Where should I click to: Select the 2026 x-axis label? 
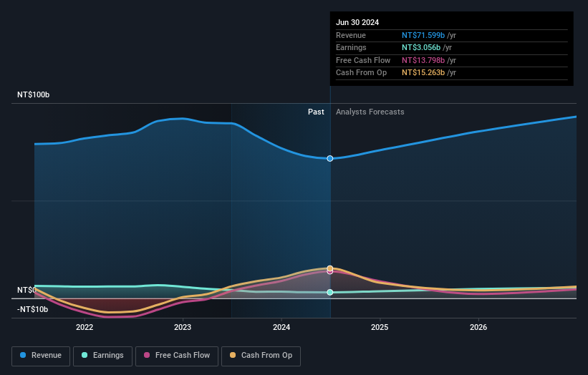pyautogui.click(x=478, y=327)
